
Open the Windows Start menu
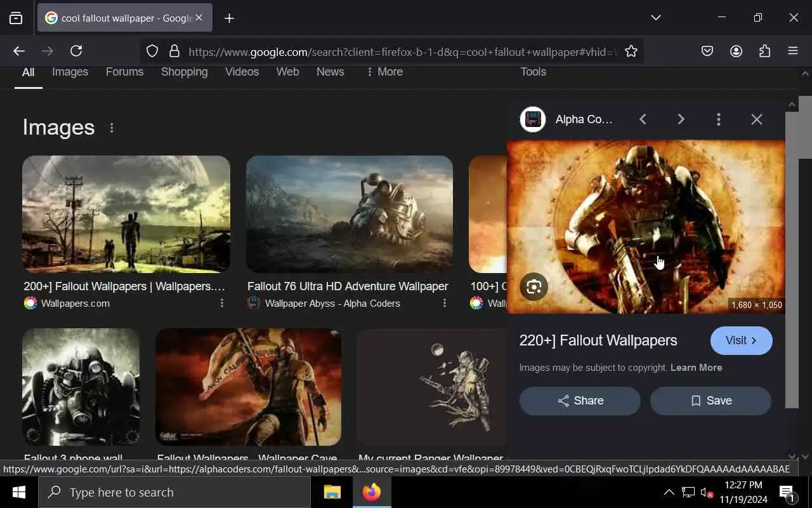19,492
